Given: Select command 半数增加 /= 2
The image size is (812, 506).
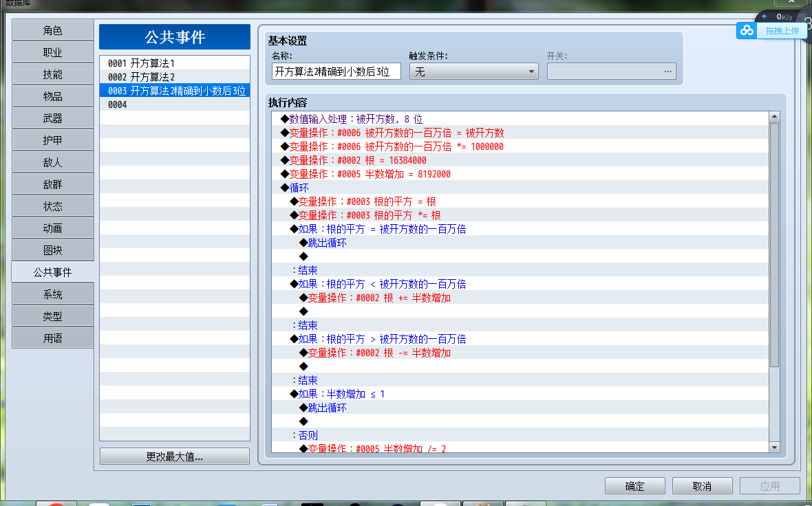Looking at the screenshot, I should (x=520, y=448).
